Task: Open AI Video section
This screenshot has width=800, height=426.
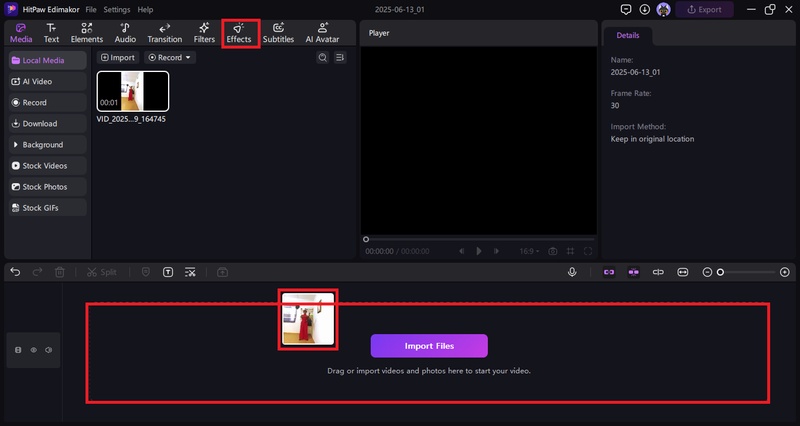Action: tap(47, 81)
